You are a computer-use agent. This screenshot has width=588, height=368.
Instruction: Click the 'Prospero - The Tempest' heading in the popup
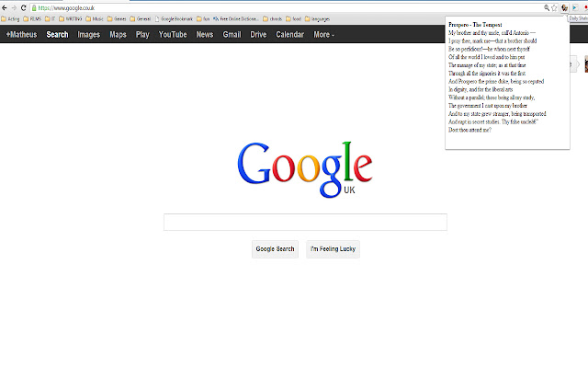[475, 25]
